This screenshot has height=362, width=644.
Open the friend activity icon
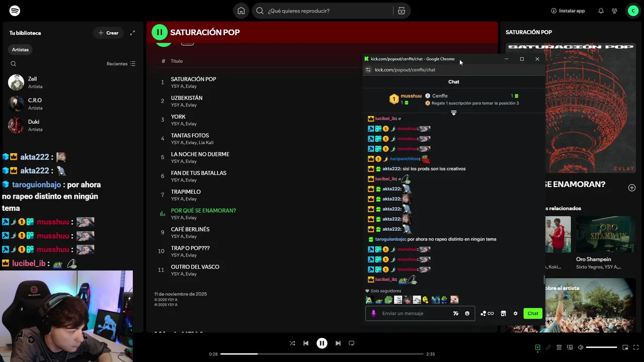[x=614, y=11]
